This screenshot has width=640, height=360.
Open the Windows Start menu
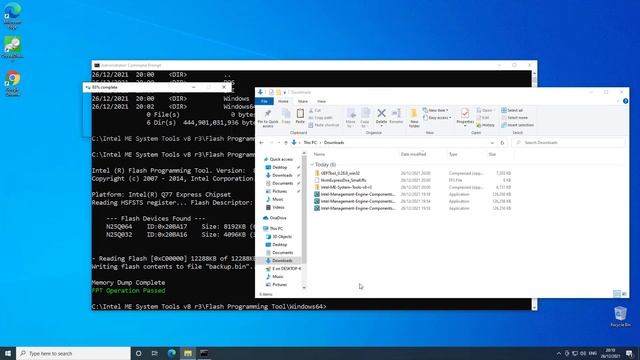coord(8,353)
